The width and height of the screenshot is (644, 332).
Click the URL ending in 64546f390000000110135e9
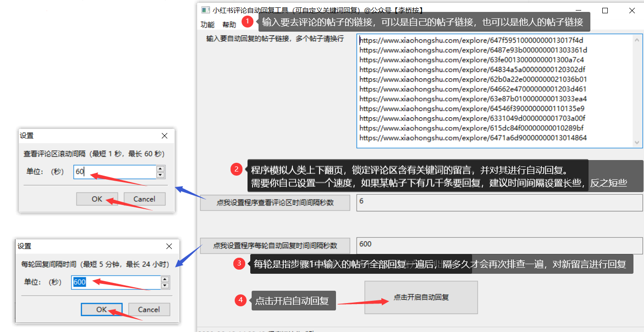click(x=472, y=109)
